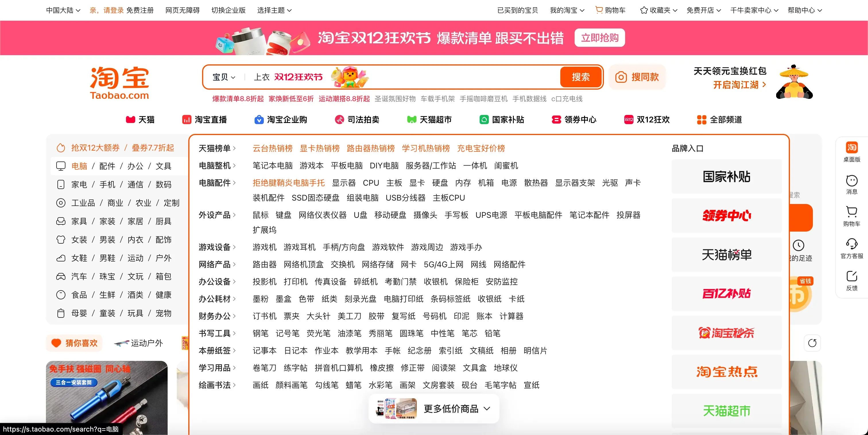Open the shopping cart 购物车 icon

[x=598, y=10]
